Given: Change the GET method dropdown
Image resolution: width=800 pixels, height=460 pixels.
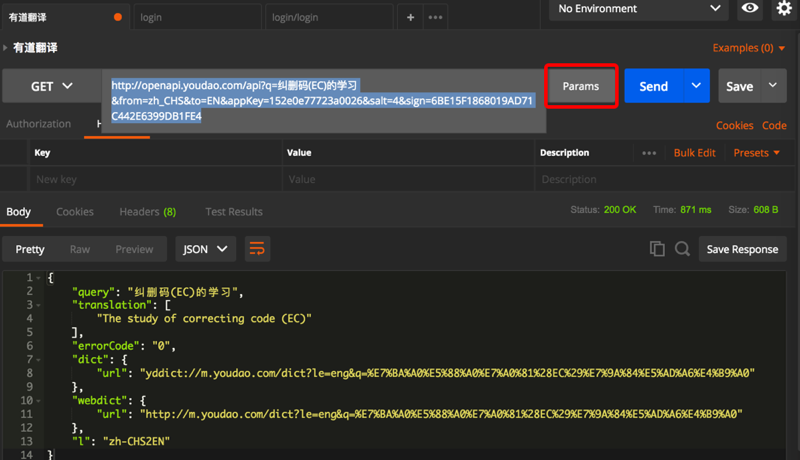Looking at the screenshot, I should point(52,86).
